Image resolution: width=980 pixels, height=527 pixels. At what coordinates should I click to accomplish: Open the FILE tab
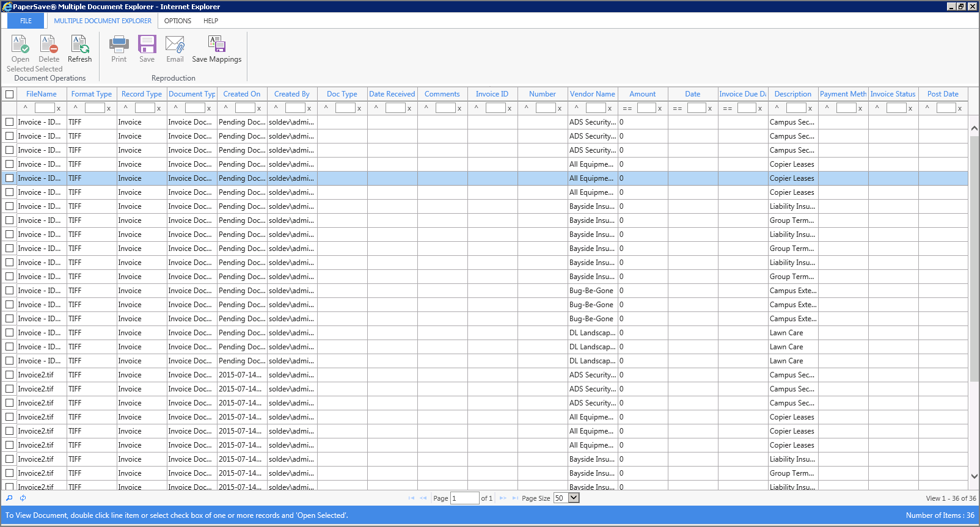click(26, 21)
